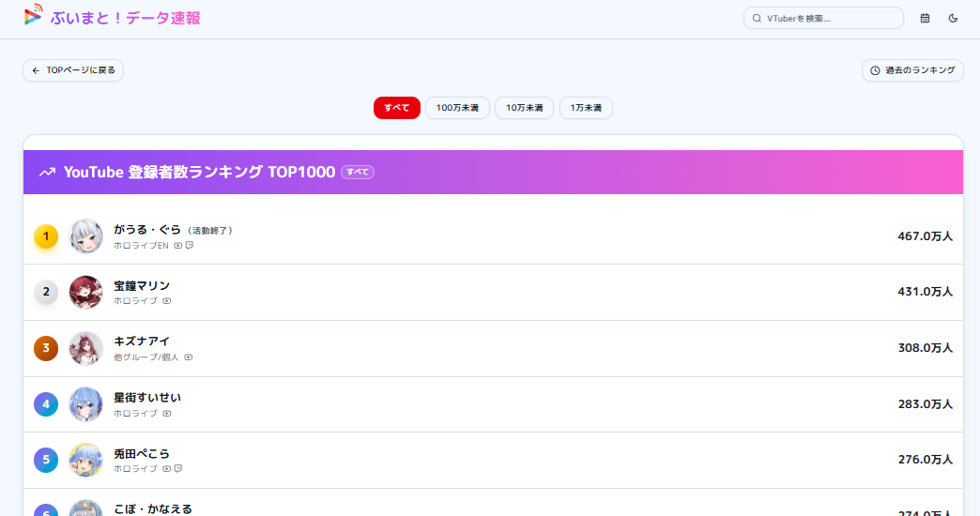980x516 pixels.
Task: Click YouTube icon in 兎田ぺこら row
Action: (167, 468)
